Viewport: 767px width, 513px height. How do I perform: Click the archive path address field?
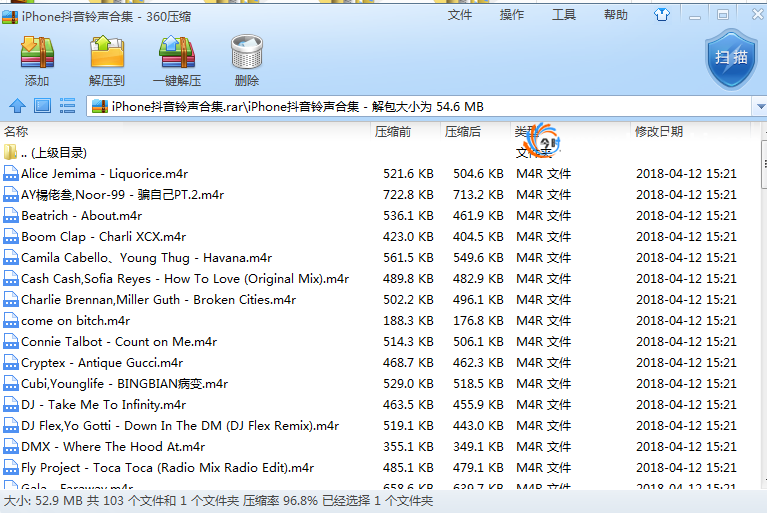419,106
